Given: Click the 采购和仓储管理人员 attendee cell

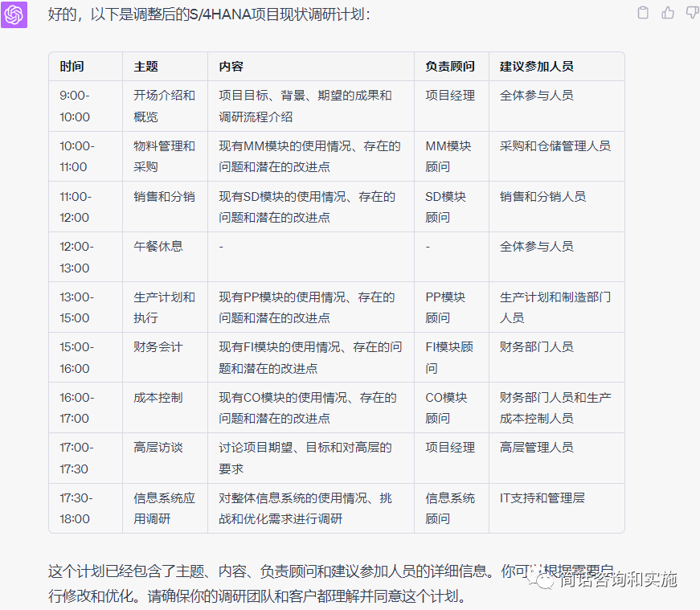Looking at the screenshot, I should click(555, 145).
